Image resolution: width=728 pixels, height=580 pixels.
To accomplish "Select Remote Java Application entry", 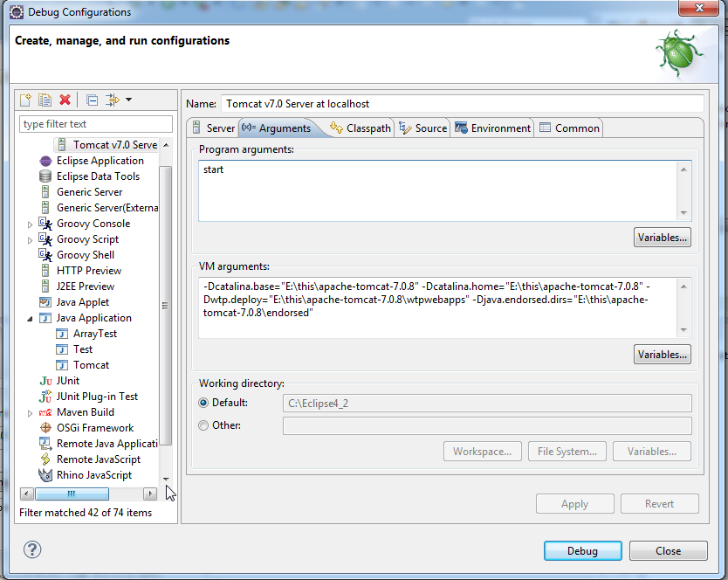I will (x=99, y=444).
